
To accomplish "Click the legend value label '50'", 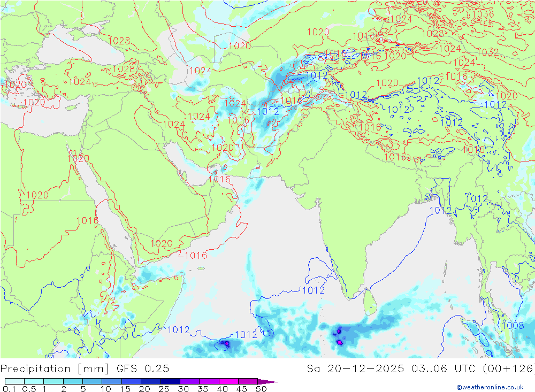I will coord(261,389).
